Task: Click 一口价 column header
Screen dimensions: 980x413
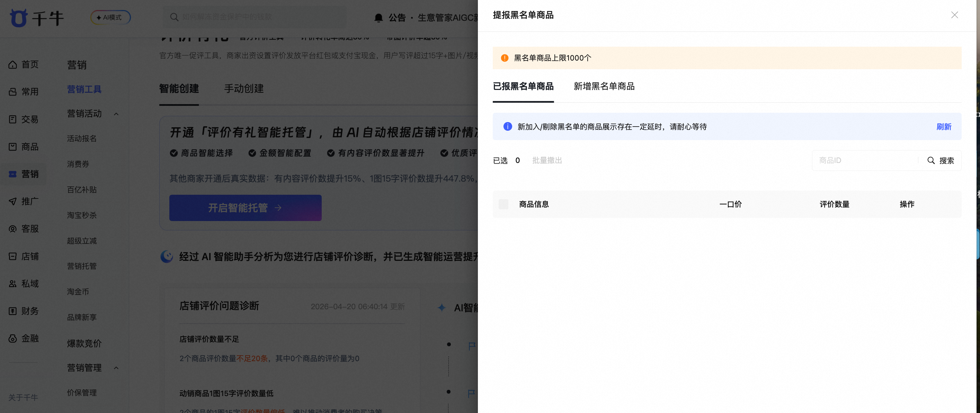Action: click(x=730, y=204)
